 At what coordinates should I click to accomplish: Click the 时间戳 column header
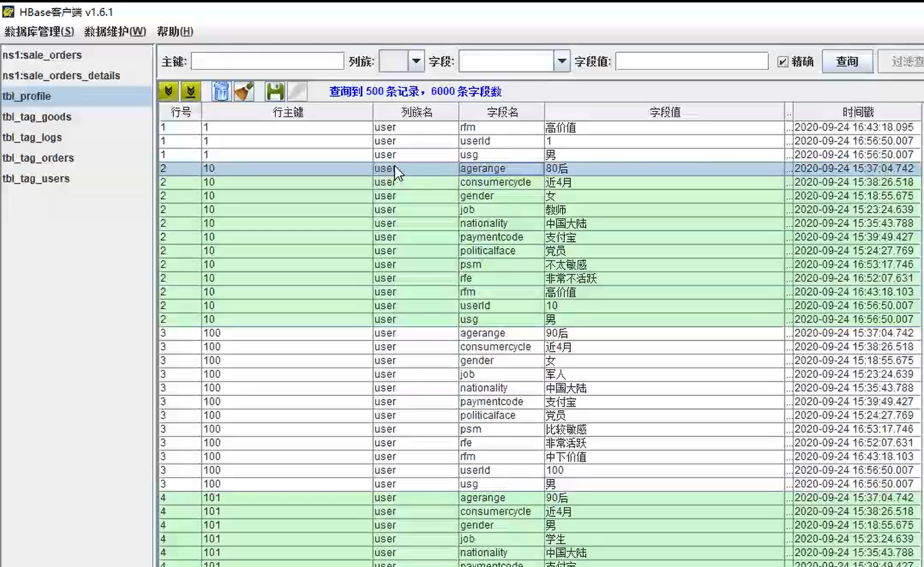(858, 112)
